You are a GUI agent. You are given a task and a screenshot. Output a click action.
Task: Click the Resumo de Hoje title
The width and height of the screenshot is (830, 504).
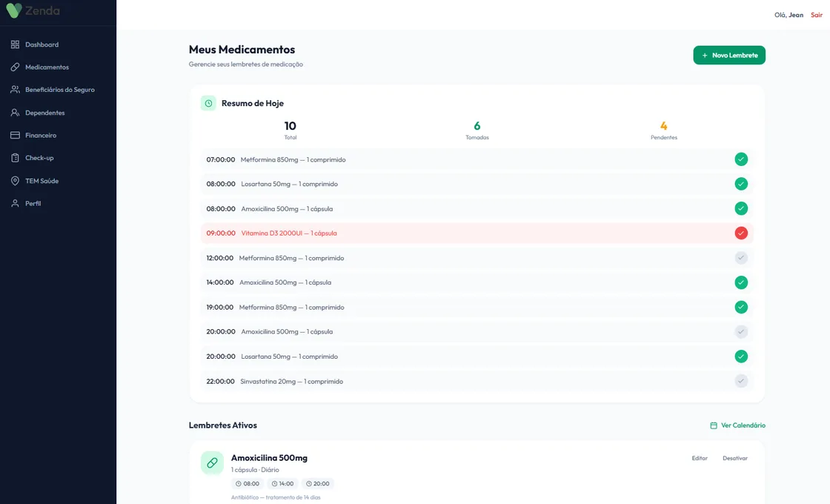tap(253, 103)
